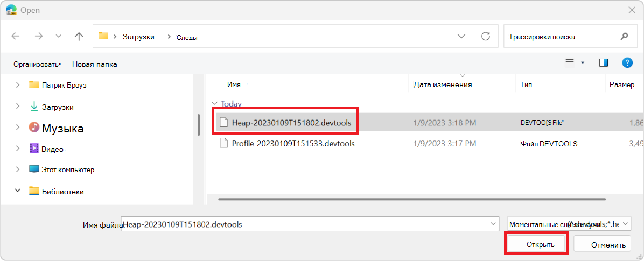
Task: Toggle the preview pane
Action: tap(604, 63)
